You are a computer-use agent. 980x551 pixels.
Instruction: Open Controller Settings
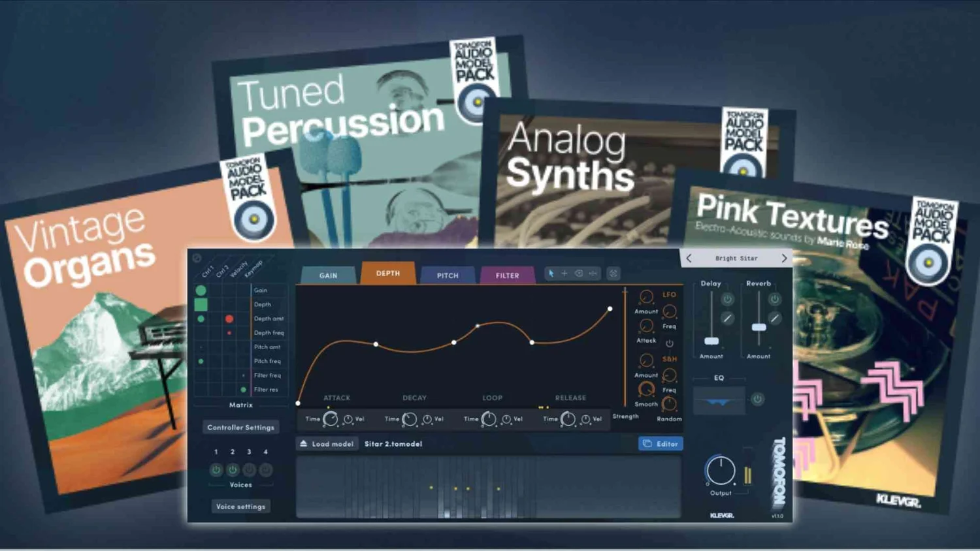(240, 427)
